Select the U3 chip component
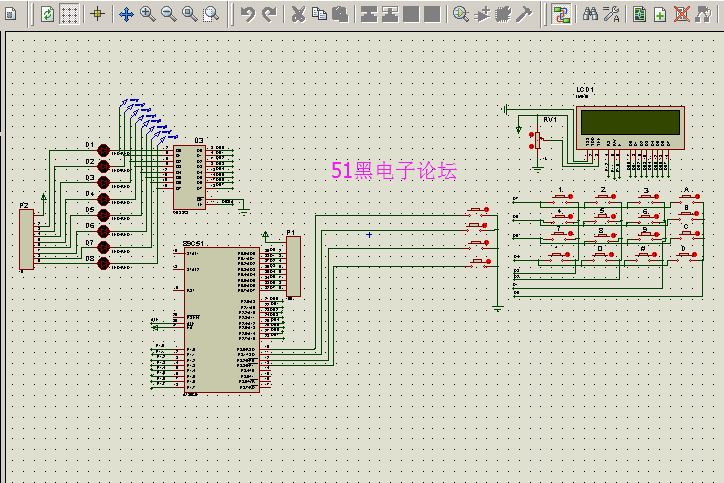The width and height of the screenshot is (724, 483). pyautogui.click(x=189, y=177)
